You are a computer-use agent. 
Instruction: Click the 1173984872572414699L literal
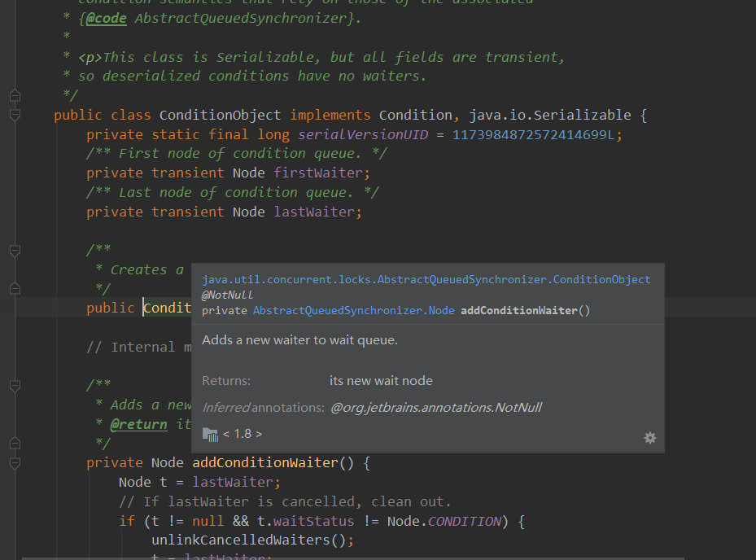coord(533,134)
